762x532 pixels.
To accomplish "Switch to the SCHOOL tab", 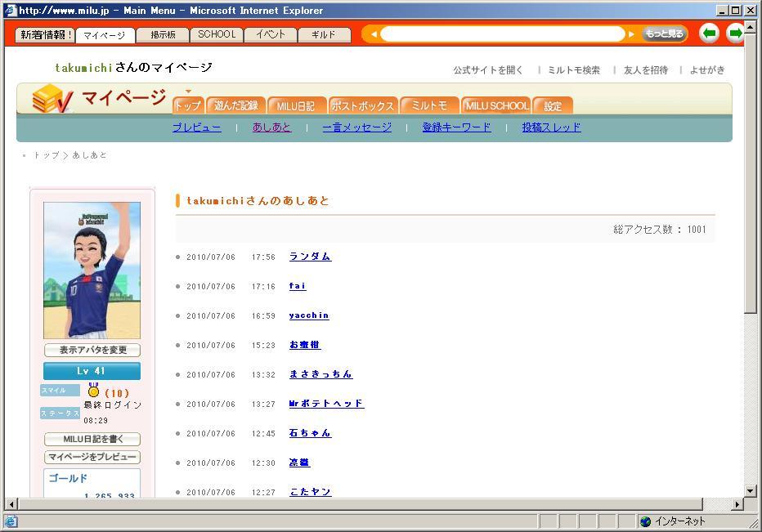I will 217,35.
